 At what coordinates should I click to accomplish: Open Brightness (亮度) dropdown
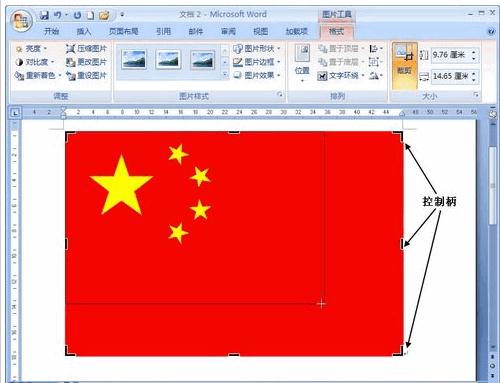tap(32, 49)
